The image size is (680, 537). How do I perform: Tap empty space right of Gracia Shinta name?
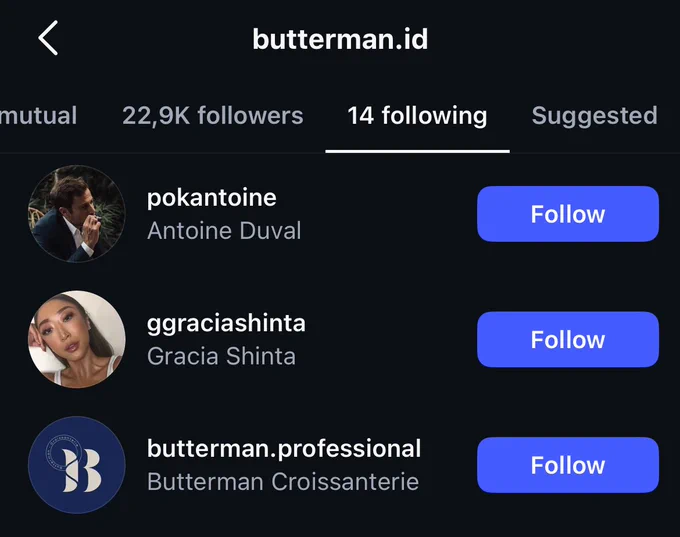coord(386,356)
